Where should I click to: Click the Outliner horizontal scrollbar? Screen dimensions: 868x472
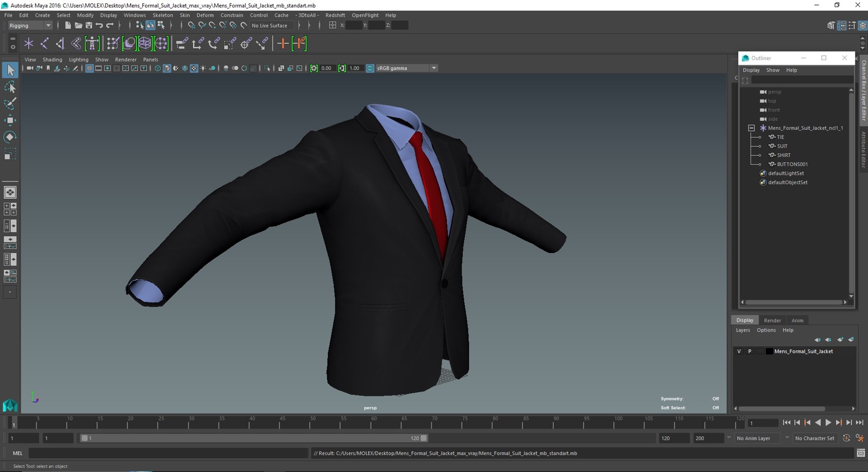click(x=793, y=302)
